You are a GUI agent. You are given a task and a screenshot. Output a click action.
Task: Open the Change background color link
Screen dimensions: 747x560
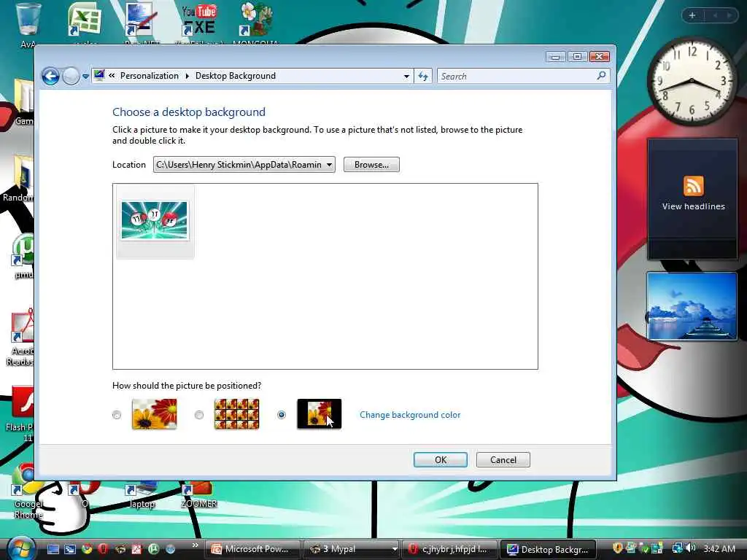[410, 415]
